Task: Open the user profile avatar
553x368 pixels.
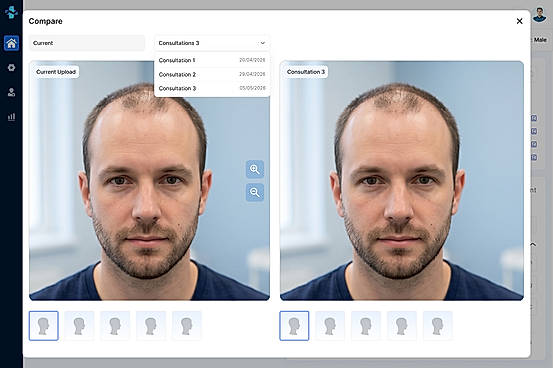Action: (539, 15)
